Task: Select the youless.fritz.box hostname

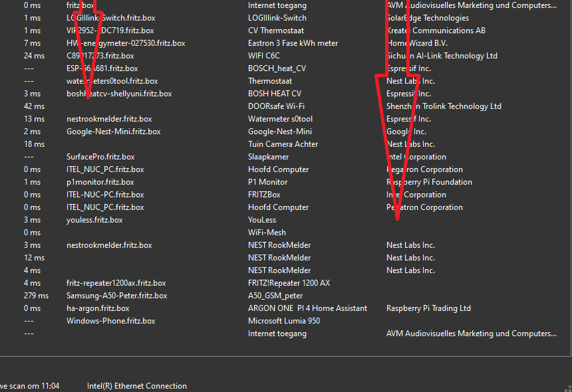Action: [x=94, y=220]
